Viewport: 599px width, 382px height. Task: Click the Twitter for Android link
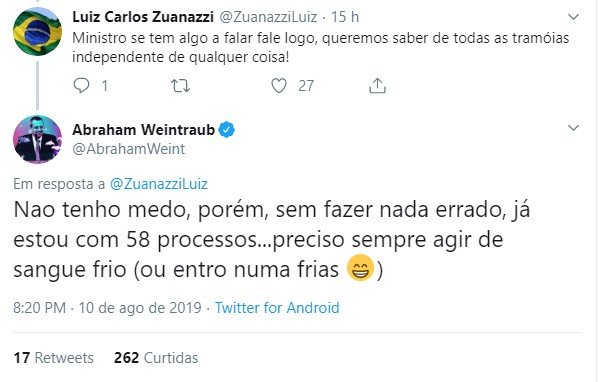click(277, 308)
